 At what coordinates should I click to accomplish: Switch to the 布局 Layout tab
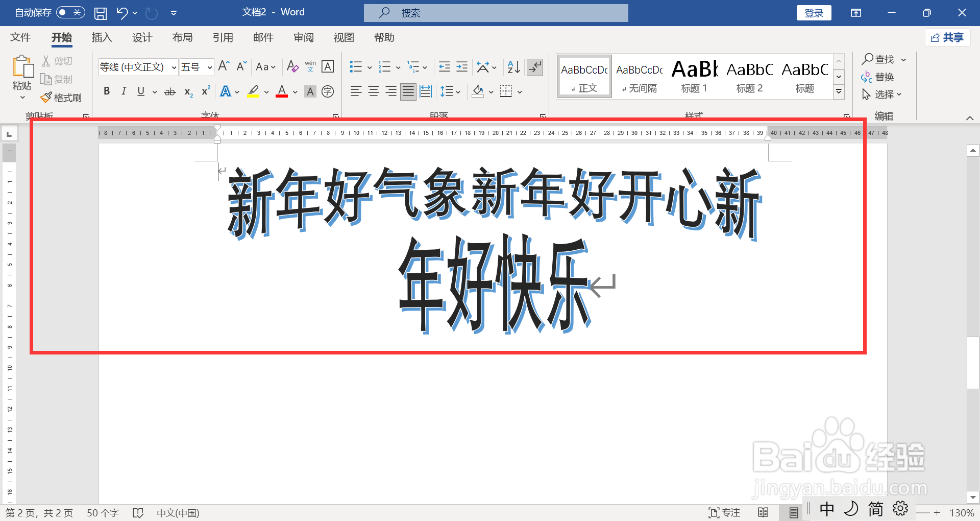pos(182,37)
